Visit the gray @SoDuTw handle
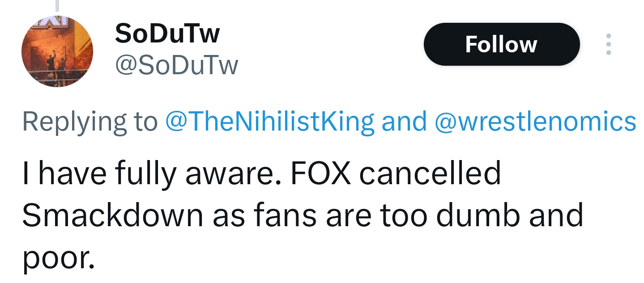Screen dimensions: 644x283 click(177, 66)
